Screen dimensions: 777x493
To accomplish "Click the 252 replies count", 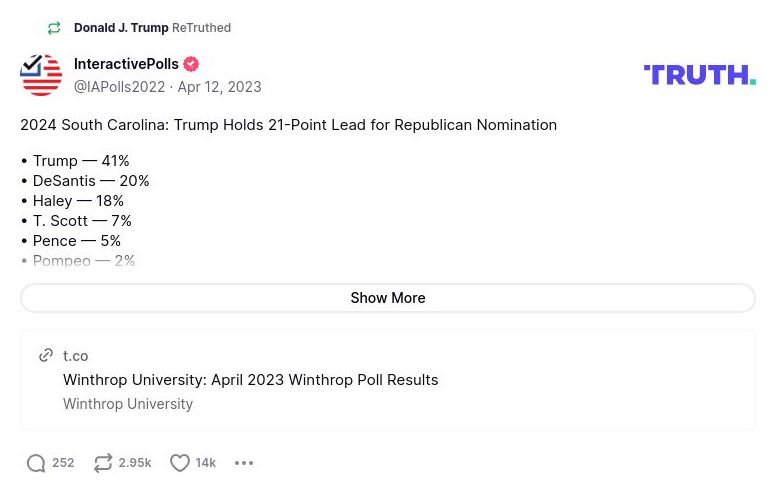I will tap(63, 463).
